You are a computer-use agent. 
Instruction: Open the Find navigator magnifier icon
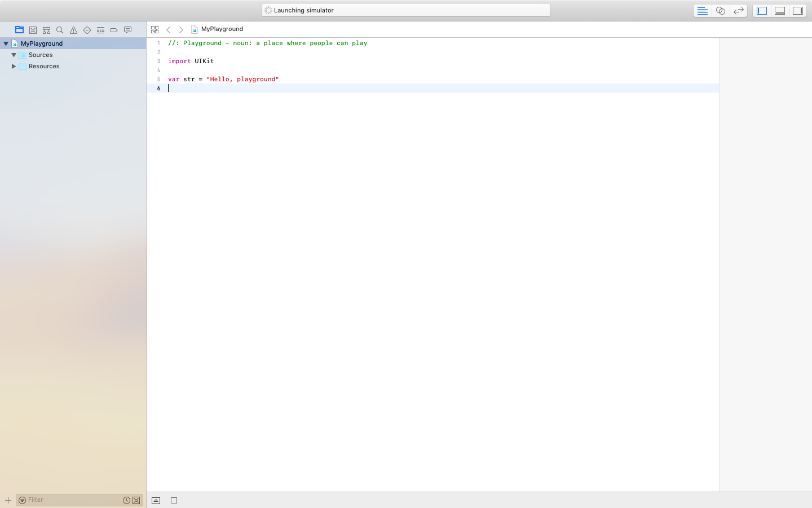click(60, 30)
